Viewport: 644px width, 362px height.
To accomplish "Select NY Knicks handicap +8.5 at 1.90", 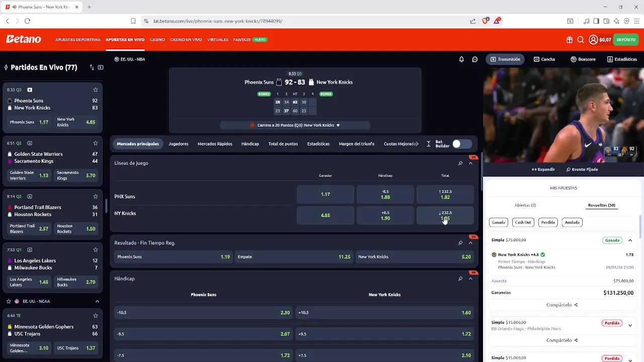I will (385, 215).
